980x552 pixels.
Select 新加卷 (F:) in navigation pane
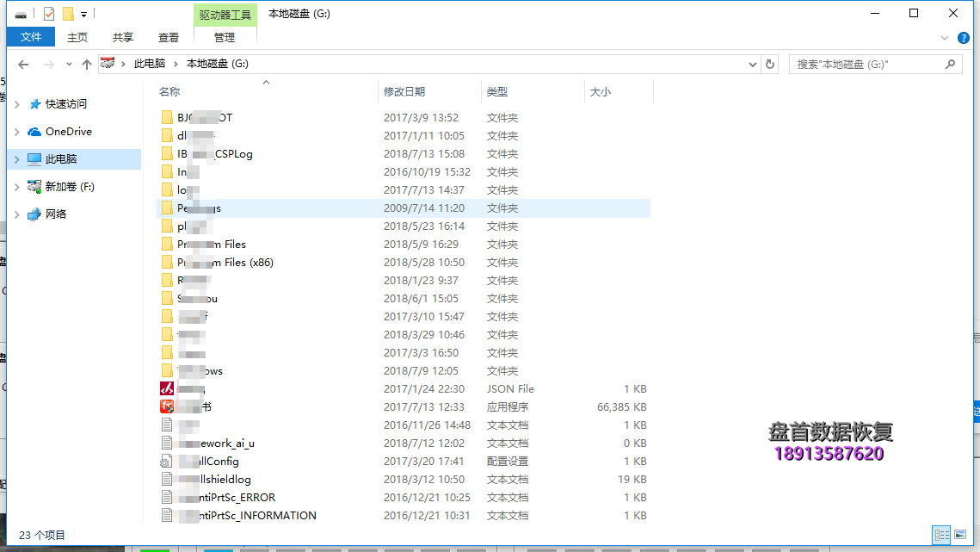(70, 187)
